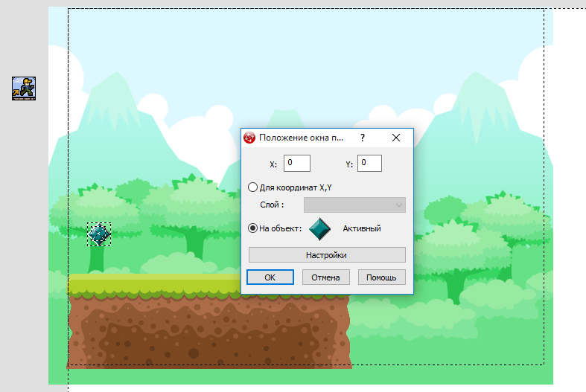Open the 'Слой' layer dropdown
This screenshot has height=392, width=586.
pos(354,205)
